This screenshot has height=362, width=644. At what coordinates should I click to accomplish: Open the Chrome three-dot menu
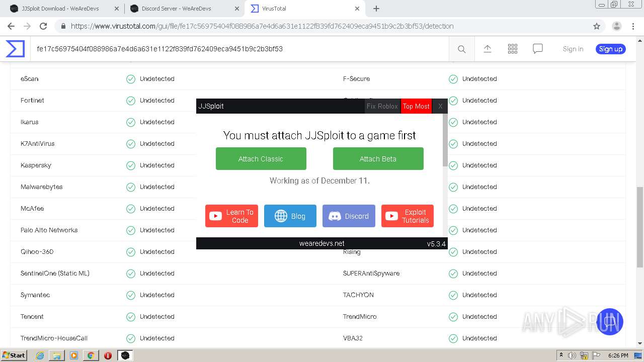[x=634, y=26]
